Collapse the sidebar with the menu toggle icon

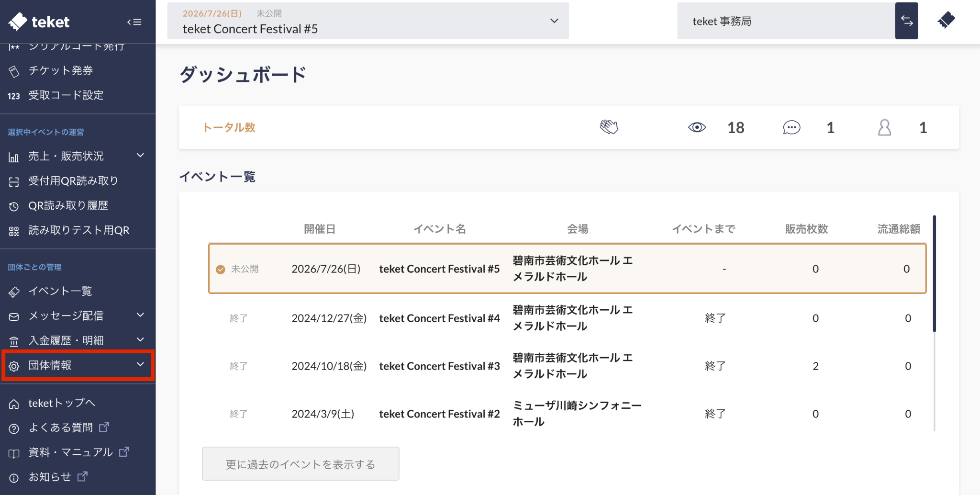(x=134, y=22)
